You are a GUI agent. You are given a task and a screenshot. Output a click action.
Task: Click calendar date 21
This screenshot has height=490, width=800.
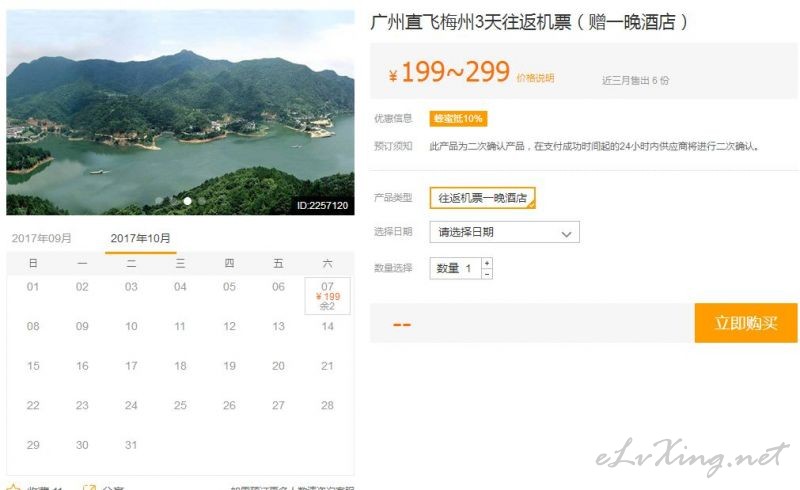tap(328, 366)
